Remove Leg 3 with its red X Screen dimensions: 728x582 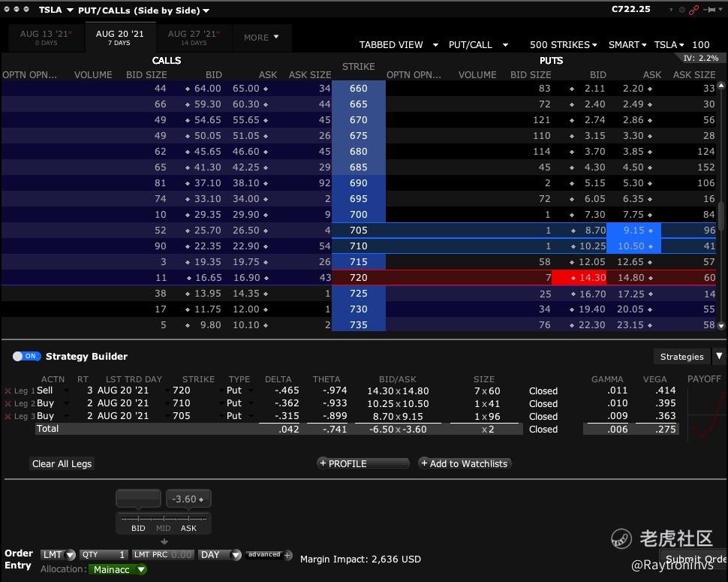coord(8,416)
